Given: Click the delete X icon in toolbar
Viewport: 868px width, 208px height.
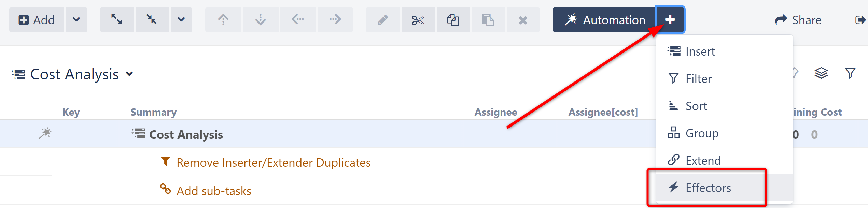Looking at the screenshot, I should [523, 20].
